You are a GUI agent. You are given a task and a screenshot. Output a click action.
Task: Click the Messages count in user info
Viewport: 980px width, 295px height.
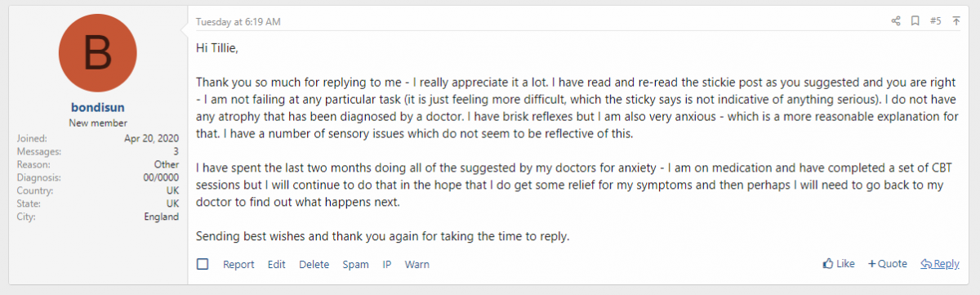(x=97, y=152)
